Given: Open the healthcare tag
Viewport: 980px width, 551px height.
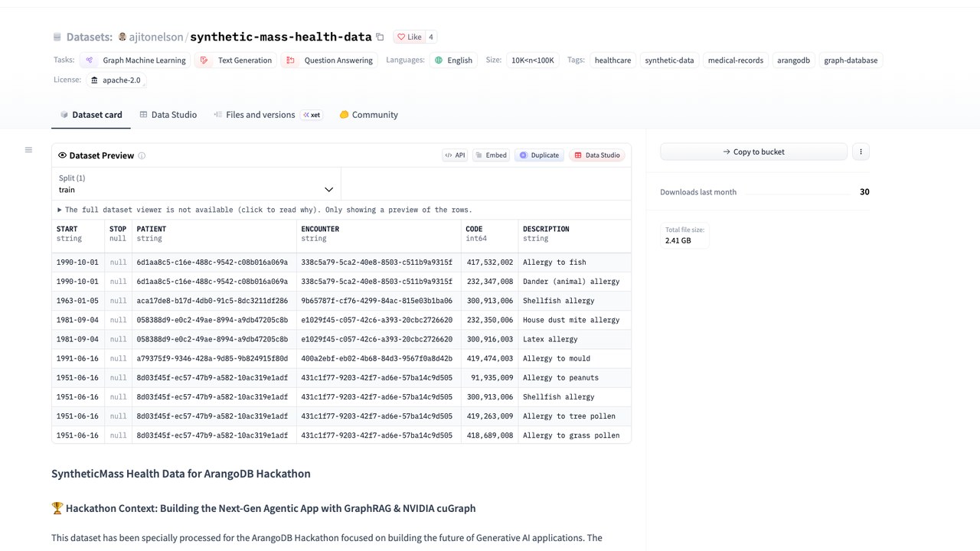Looking at the screenshot, I should [612, 60].
